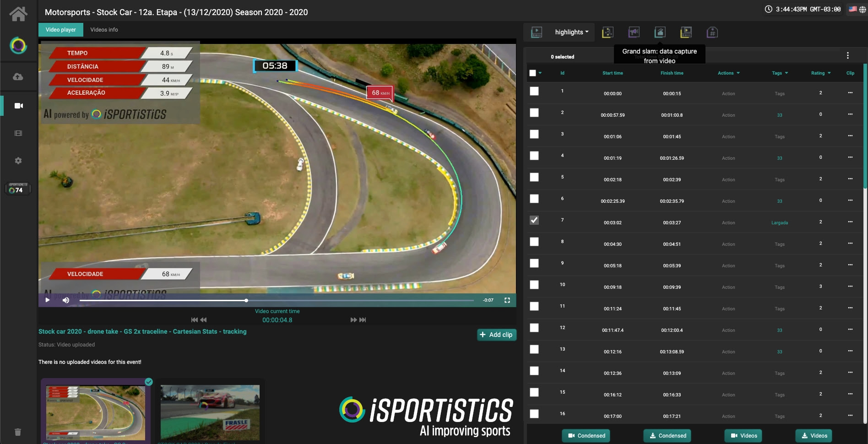
Task: Open Action cell for clip 1
Action: [x=728, y=94]
